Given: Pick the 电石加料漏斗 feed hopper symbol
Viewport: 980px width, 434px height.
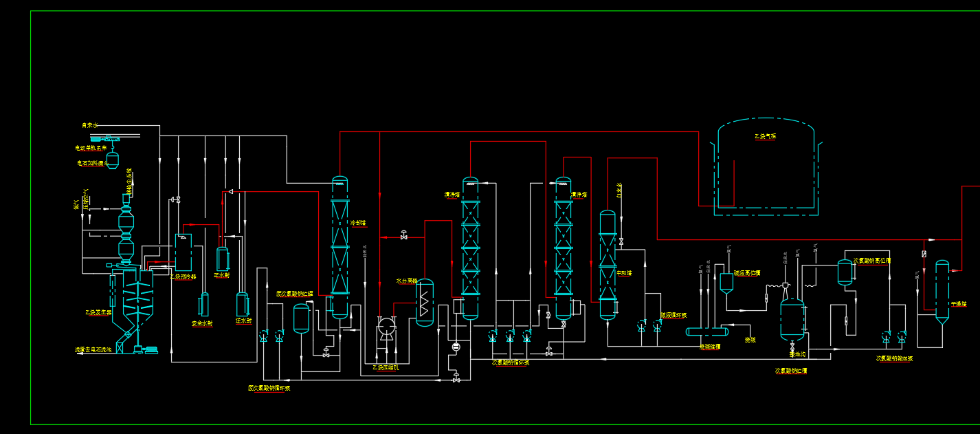Looking at the screenshot, I should click(x=113, y=161).
